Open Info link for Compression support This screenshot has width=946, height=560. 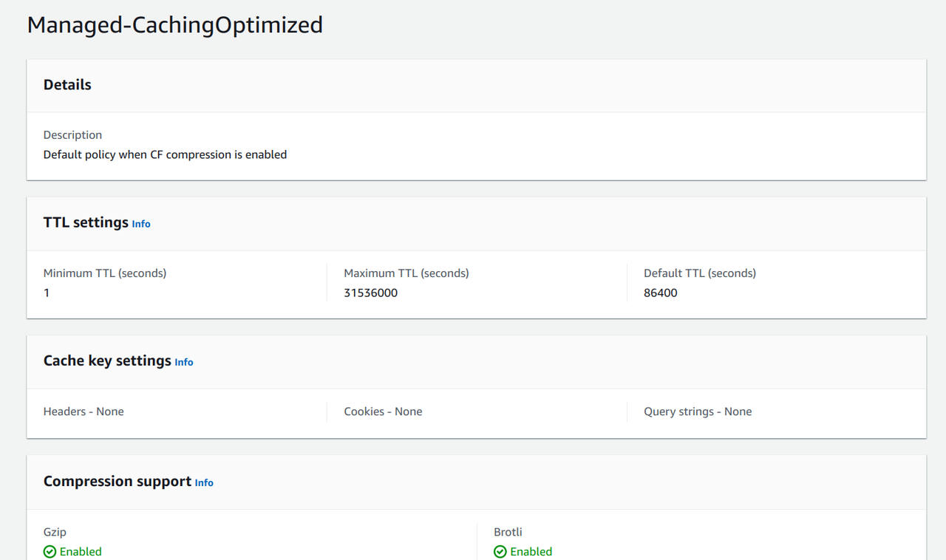[x=204, y=482]
